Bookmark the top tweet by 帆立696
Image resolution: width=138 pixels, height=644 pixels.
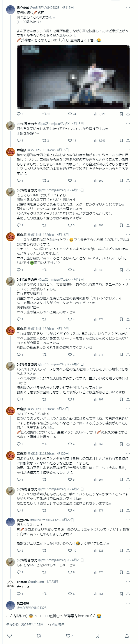coord(121,114)
